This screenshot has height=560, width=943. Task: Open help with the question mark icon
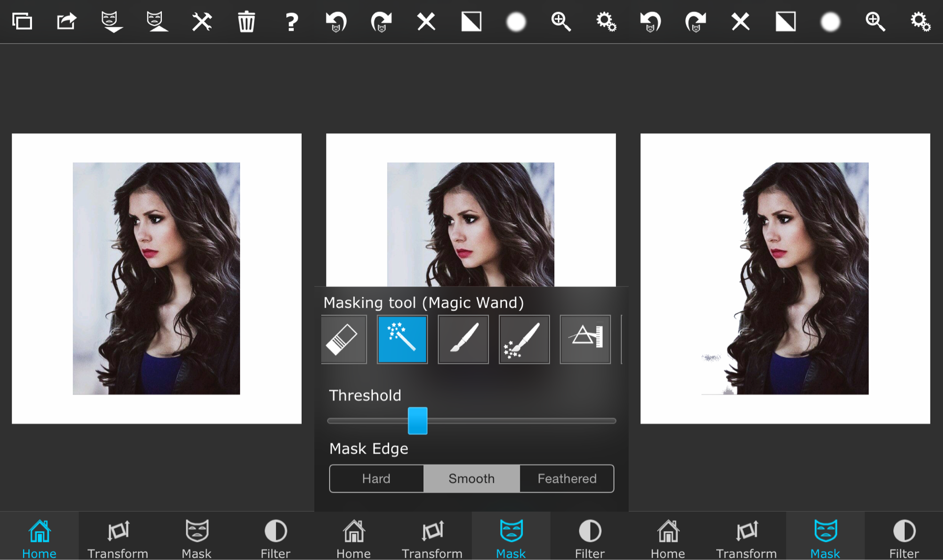[291, 22]
